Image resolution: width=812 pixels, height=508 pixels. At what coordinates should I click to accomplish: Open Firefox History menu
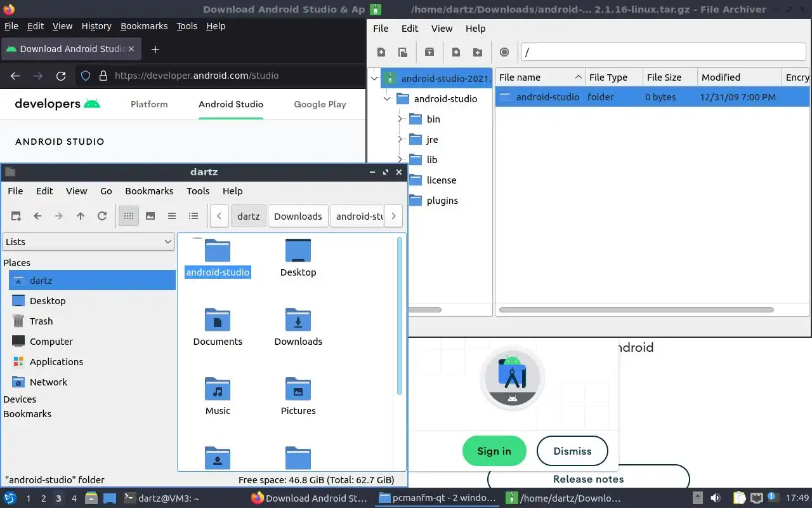tap(96, 26)
